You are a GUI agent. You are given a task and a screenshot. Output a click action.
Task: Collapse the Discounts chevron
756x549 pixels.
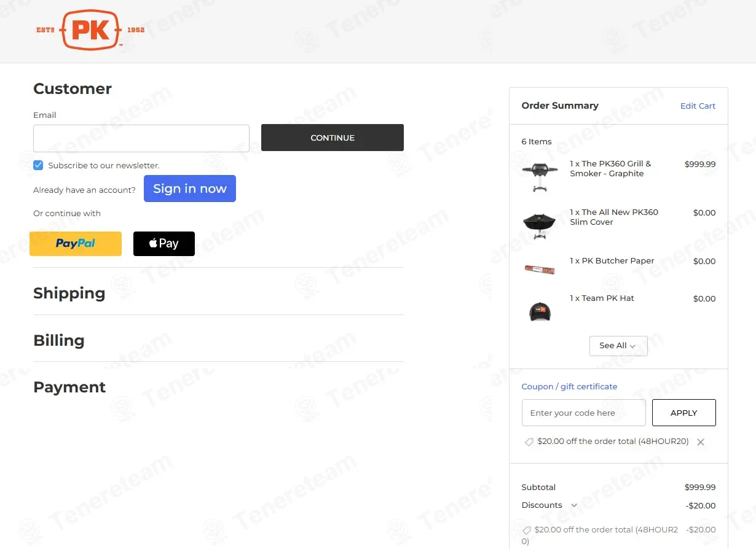click(574, 505)
